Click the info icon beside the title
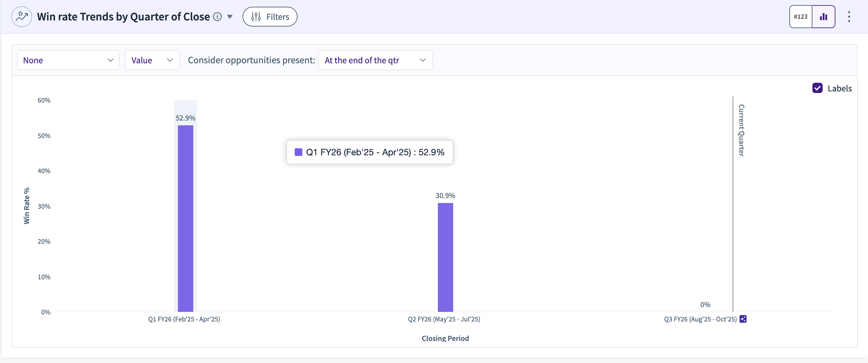Viewport: 868px width, 363px height. [217, 17]
